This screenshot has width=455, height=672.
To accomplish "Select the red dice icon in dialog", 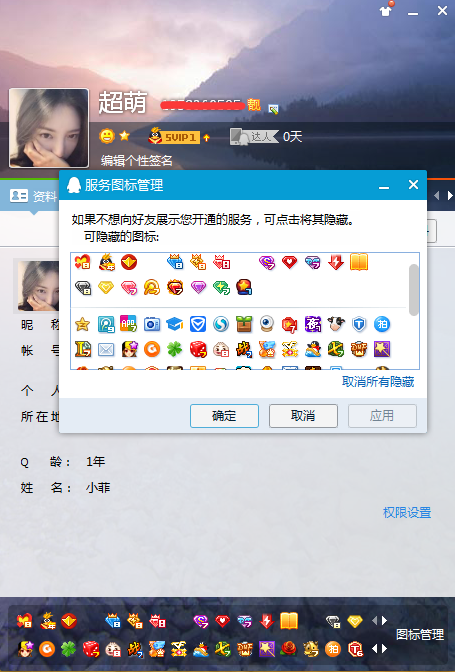I will pyautogui.click(x=198, y=349).
